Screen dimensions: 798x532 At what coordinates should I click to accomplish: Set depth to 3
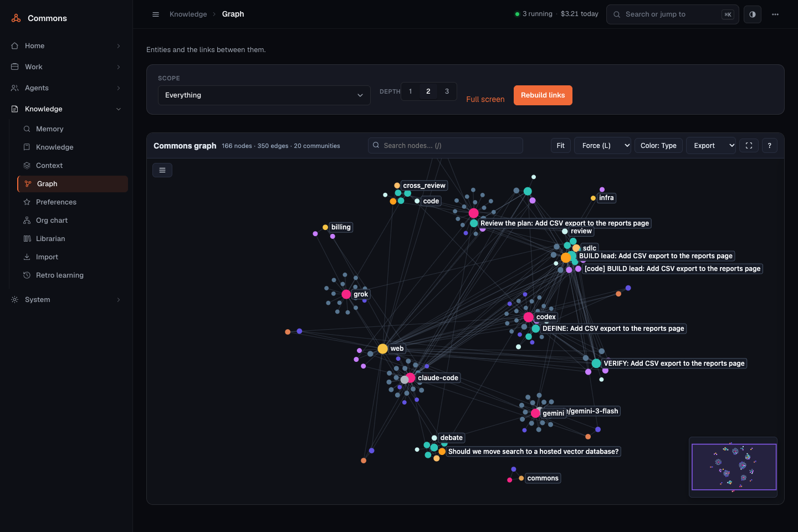point(447,91)
